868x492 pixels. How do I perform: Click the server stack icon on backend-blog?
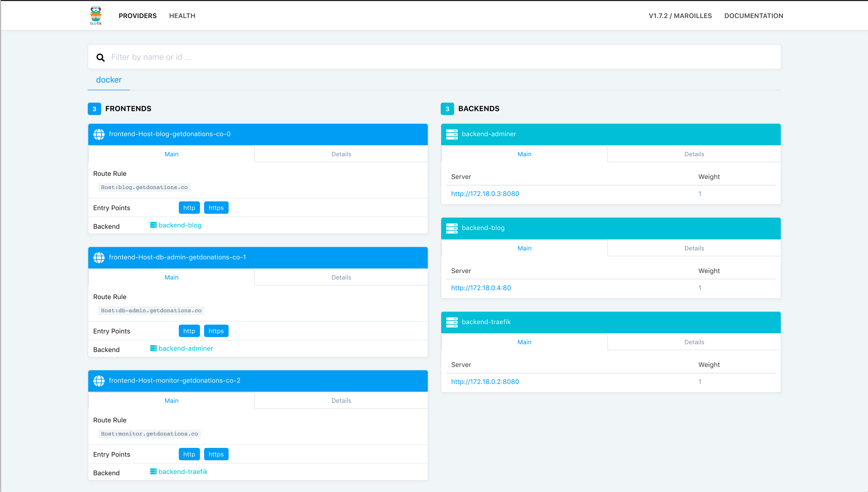(452, 227)
